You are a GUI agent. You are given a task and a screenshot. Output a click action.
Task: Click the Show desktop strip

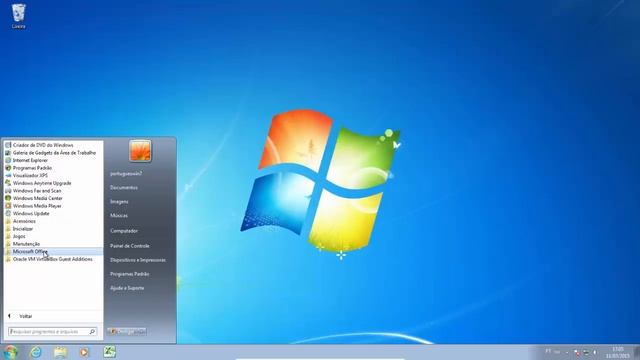click(x=637, y=352)
